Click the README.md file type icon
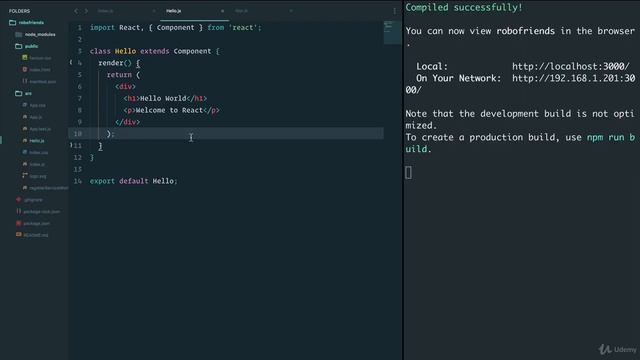The image size is (640, 360). tap(18, 235)
